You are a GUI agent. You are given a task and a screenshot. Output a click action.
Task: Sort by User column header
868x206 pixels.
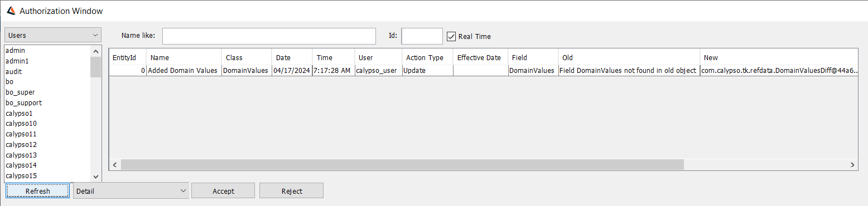pyautogui.click(x=378, y=57)
